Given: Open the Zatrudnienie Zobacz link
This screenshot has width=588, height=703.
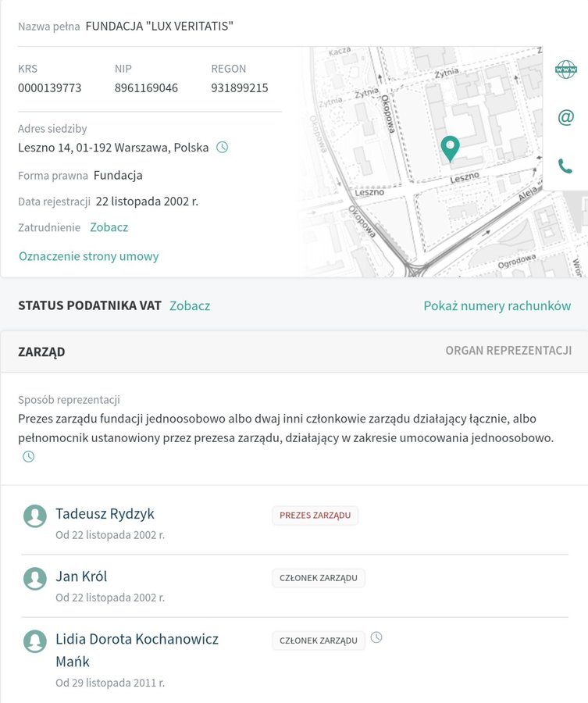Looking at the screenshot, I should tap(109, 227).
